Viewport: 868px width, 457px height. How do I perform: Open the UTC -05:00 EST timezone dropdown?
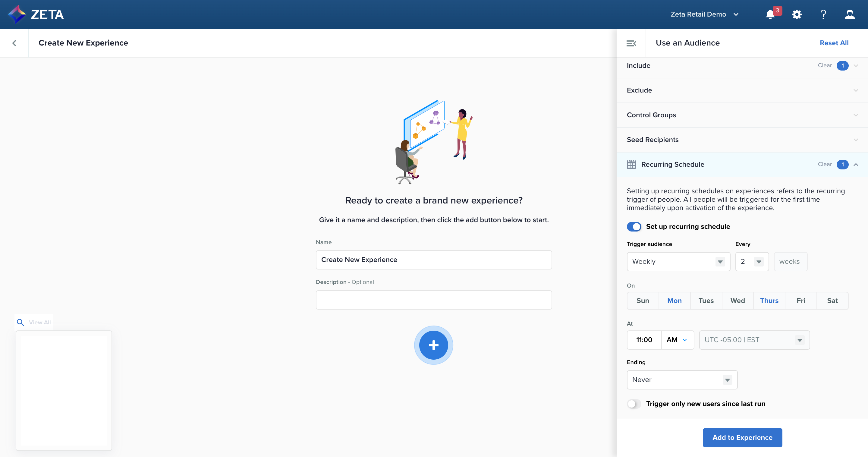click(x=754, y=340)
